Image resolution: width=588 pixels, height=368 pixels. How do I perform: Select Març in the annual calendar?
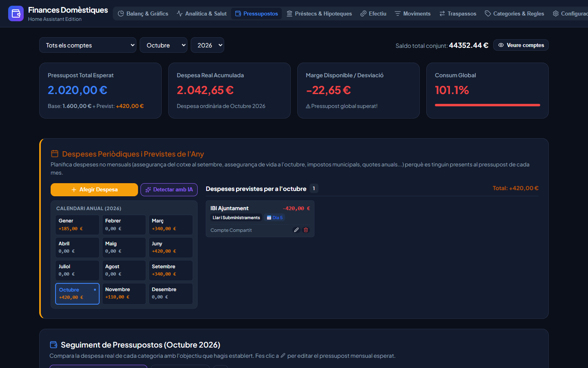171,225
